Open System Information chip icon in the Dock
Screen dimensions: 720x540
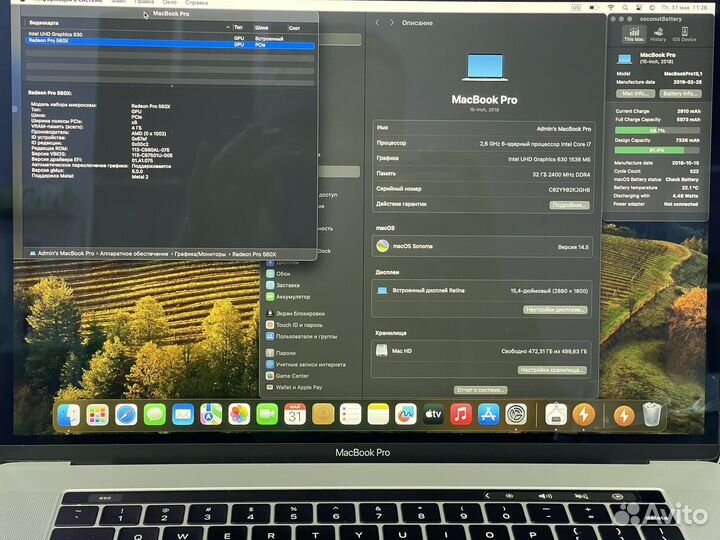click(x=556, y=415)
